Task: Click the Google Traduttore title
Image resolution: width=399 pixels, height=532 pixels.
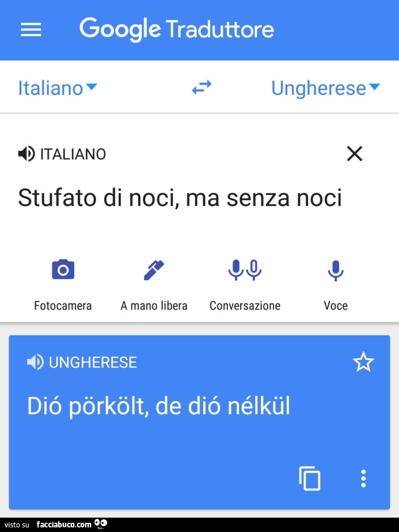Action: click(x=177, y=29)
